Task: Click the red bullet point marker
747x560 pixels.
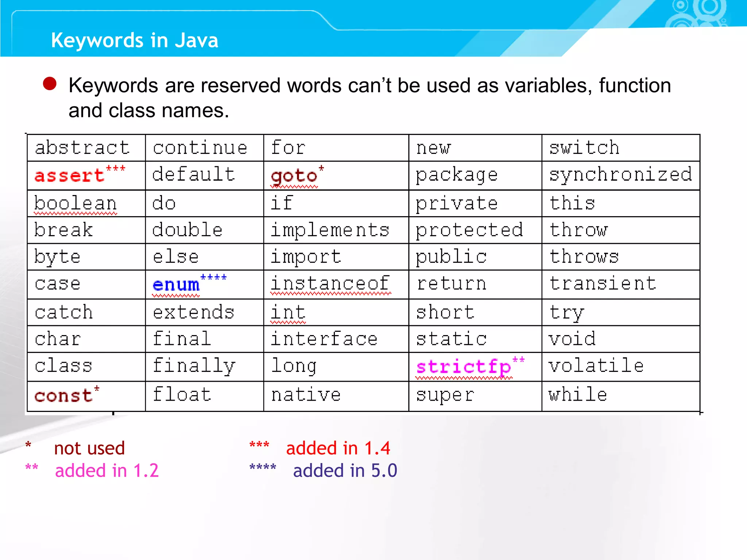Action: (x=50, y=84)
